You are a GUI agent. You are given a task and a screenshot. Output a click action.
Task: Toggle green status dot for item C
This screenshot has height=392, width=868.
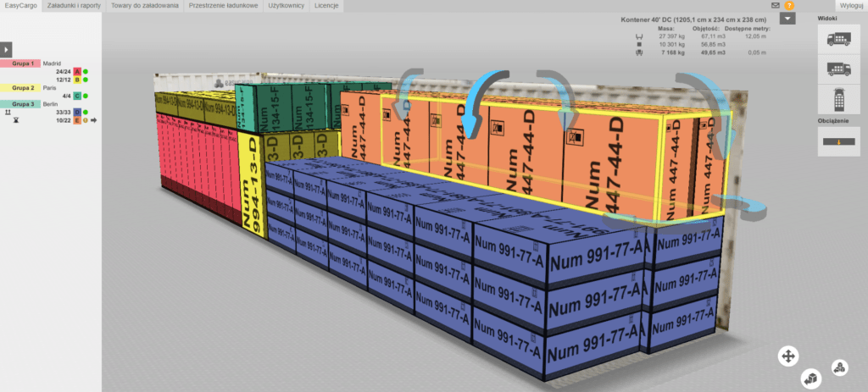click(x=86, y=96)
